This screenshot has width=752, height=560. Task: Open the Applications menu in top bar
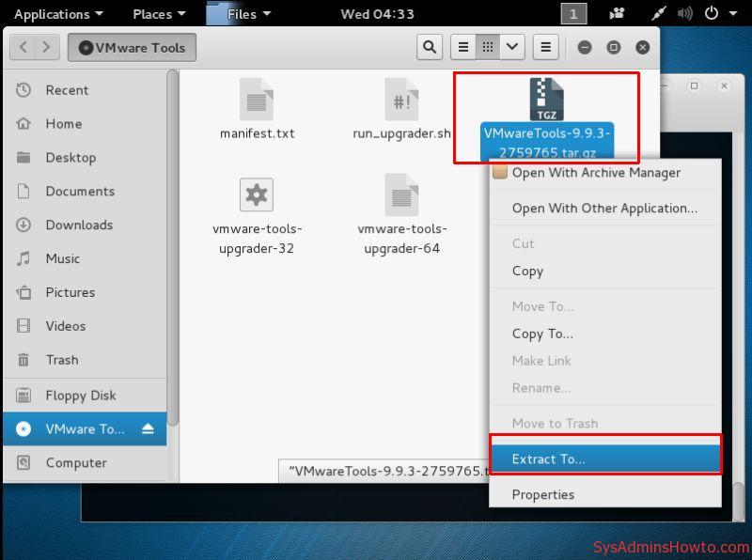[x=58, y=14]
